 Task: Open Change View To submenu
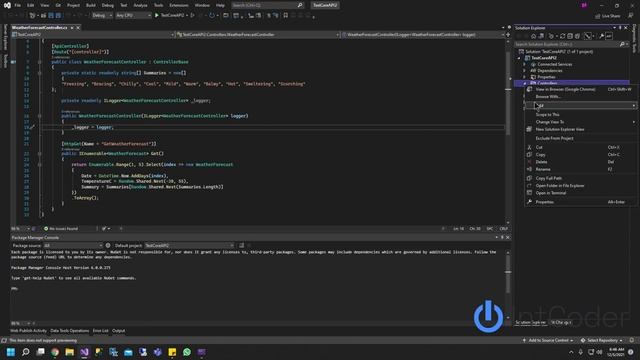click(581, 122)
